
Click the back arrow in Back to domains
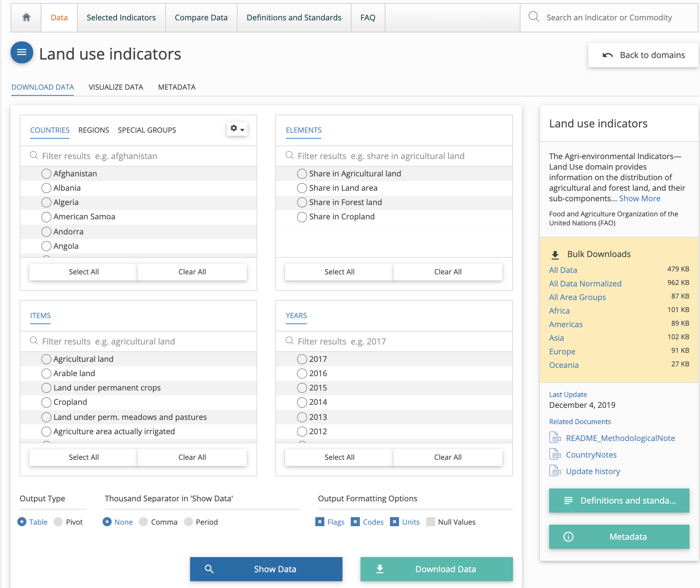608,55
